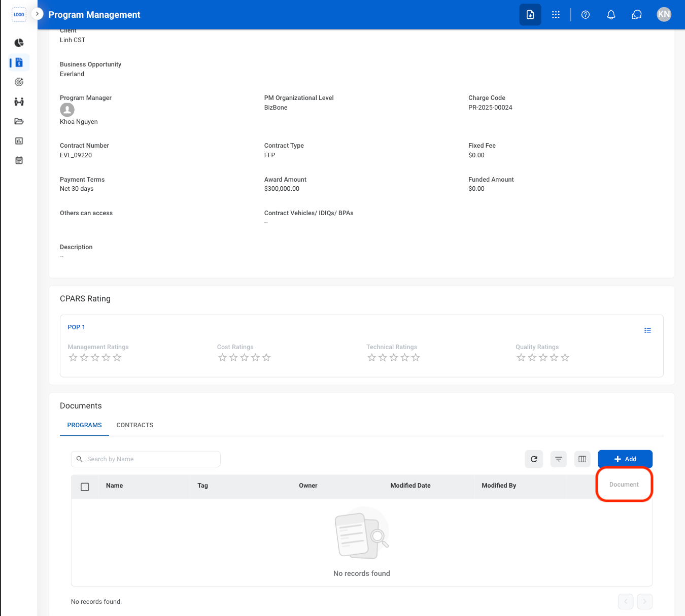Image resolution: width=685 pixels, height=616 pixels.
Task: Sort by the Owner column header
Action: [308, 486]
